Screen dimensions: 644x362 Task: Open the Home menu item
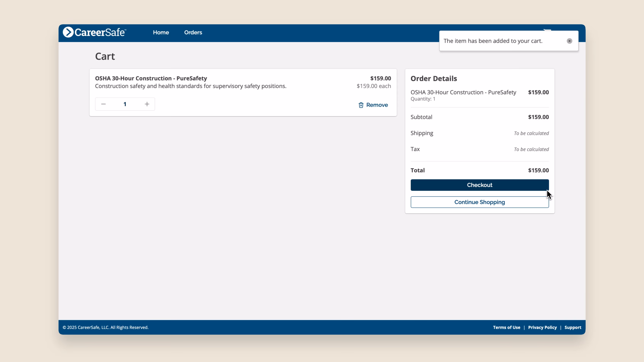(x=161, y=32)
